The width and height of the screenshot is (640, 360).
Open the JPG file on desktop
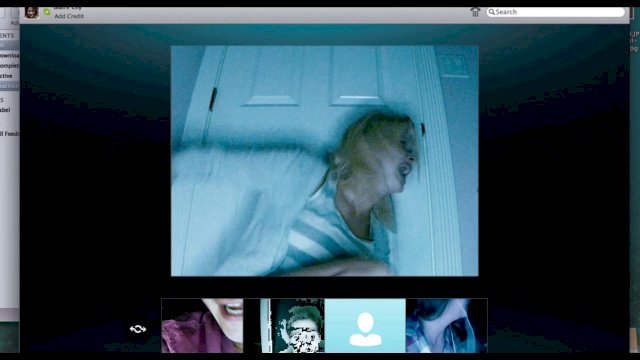(x=634, y=41)
